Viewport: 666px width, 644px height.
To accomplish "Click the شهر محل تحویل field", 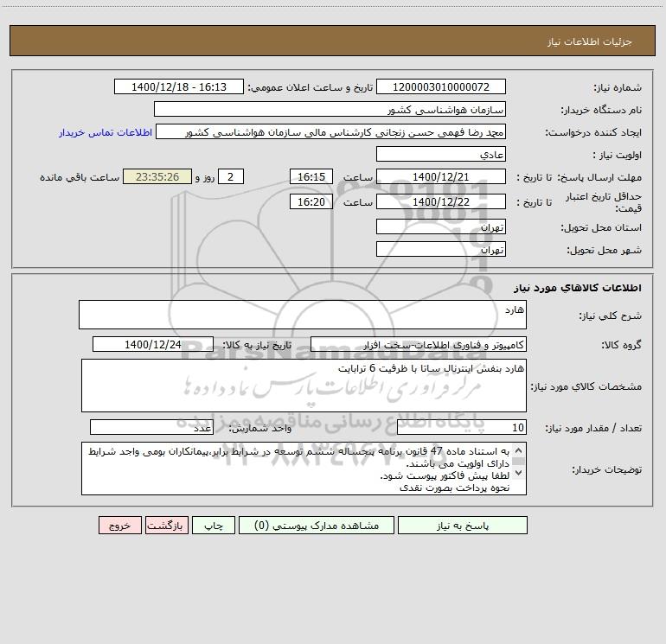I will coord(441,249).
